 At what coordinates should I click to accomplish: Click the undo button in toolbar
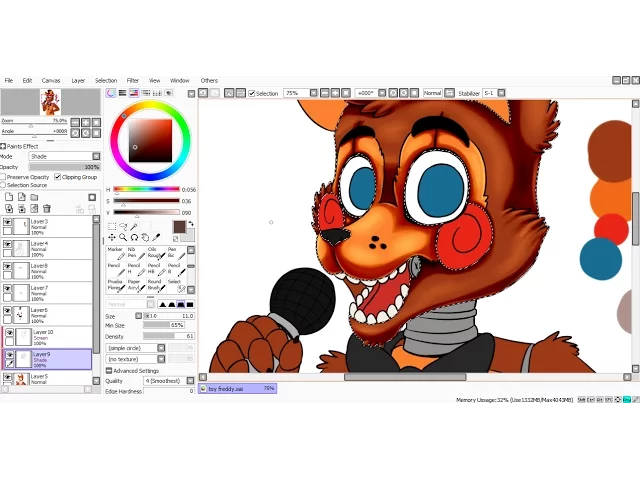coord(203,93)
